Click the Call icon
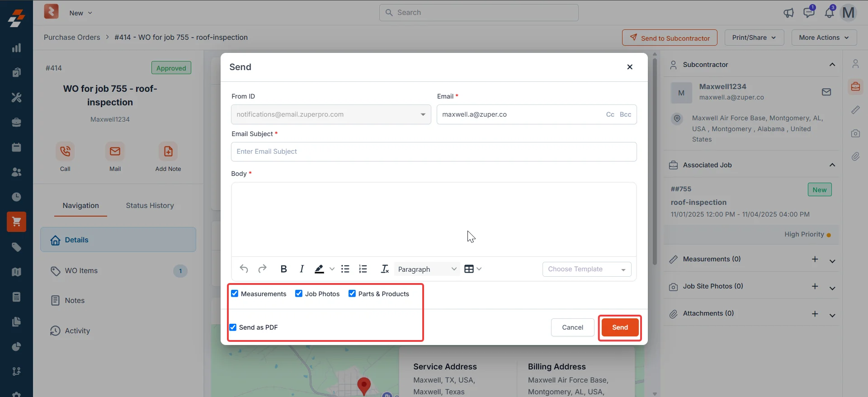 point(65,151)
